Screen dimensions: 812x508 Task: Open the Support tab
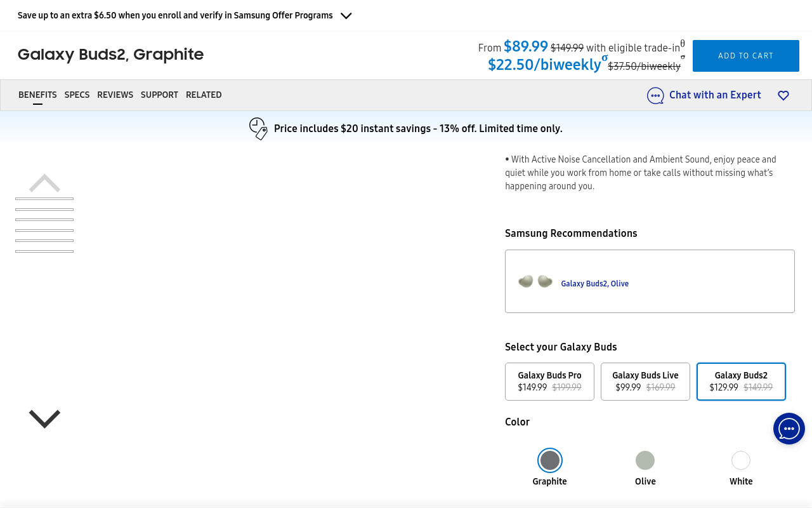point(159,95)
